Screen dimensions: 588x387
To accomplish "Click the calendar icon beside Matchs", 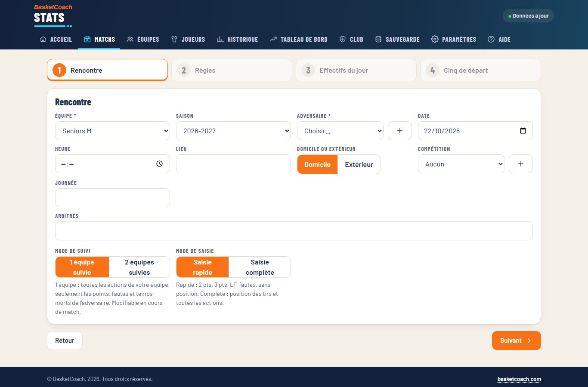I will pos(87,39).
